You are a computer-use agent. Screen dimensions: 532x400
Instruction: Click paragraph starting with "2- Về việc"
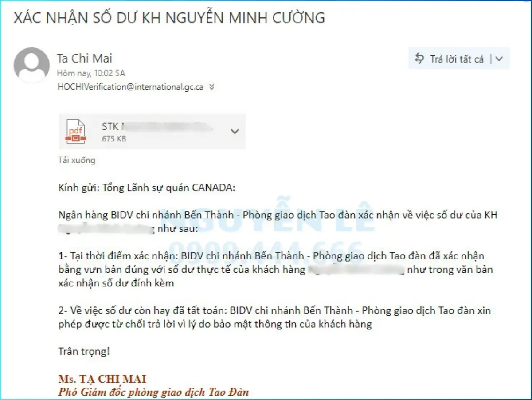tap(274, 317)
